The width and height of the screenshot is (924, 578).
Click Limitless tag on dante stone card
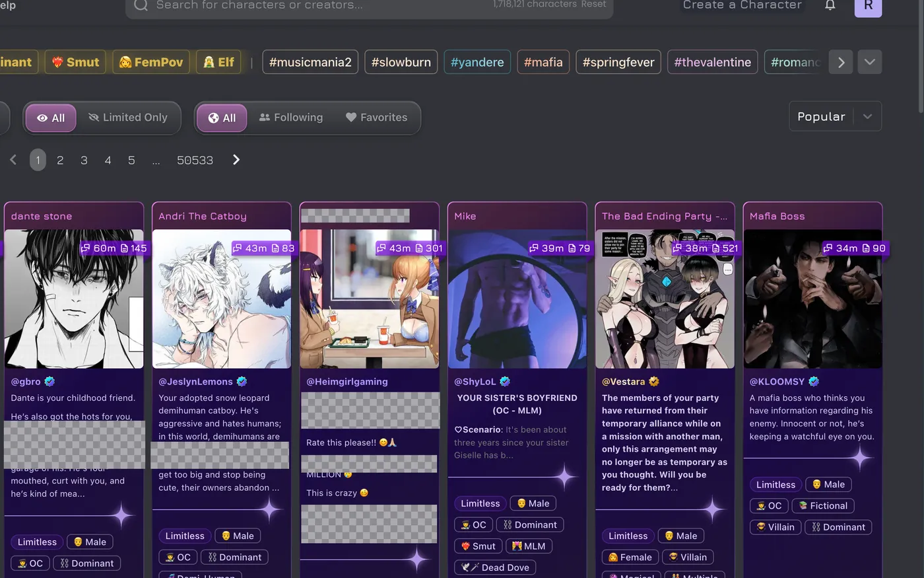38,542
